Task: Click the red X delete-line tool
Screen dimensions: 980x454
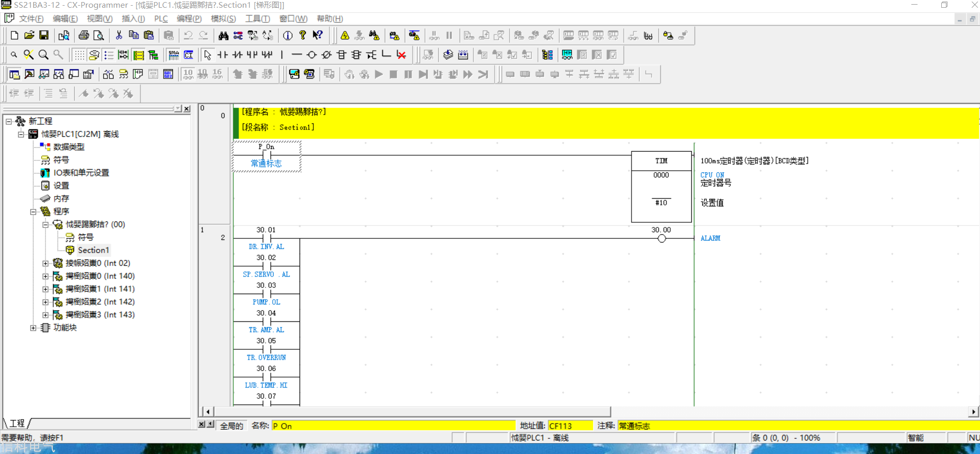Action: click(401, 55)
